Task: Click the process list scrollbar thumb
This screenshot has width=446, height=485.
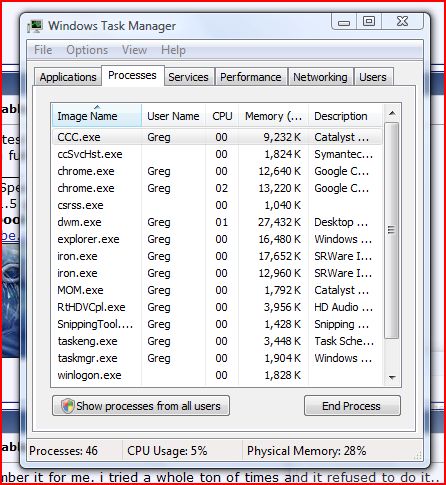Action: coord(392,230)
